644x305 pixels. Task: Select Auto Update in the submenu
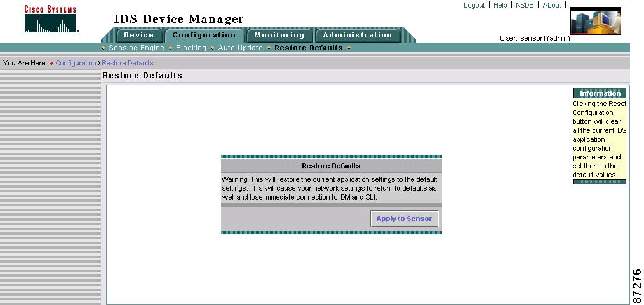(240, 48)
